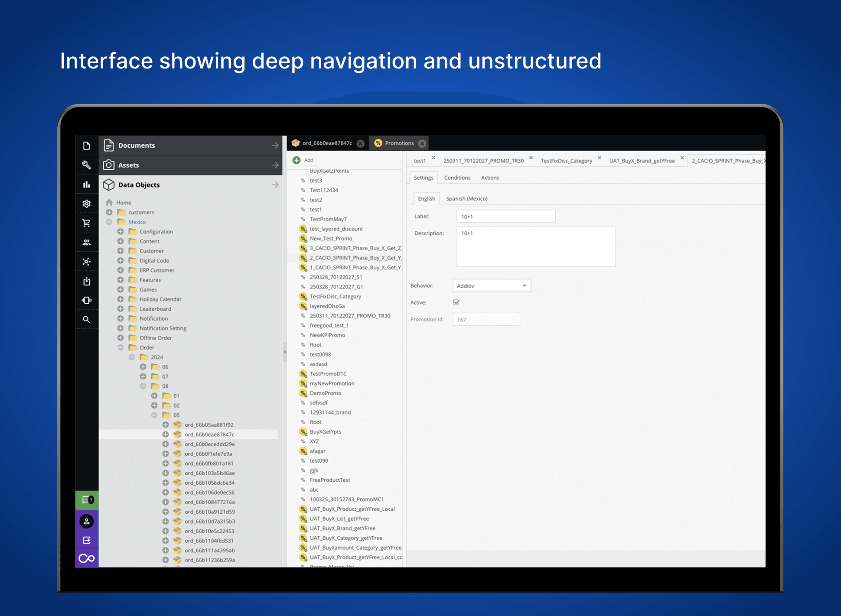Open the shopping cart sidebar icon

point(86,223)
